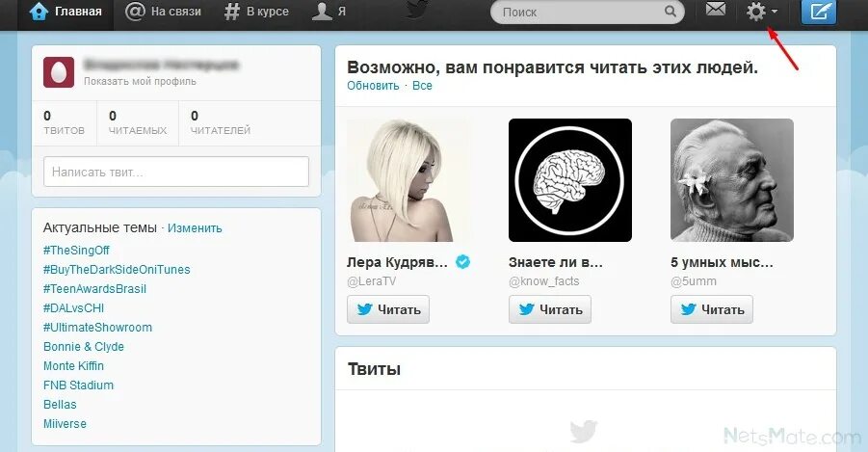Open trend Bonnie & Clyde
The image size is (868, 452).
[84, 347]
